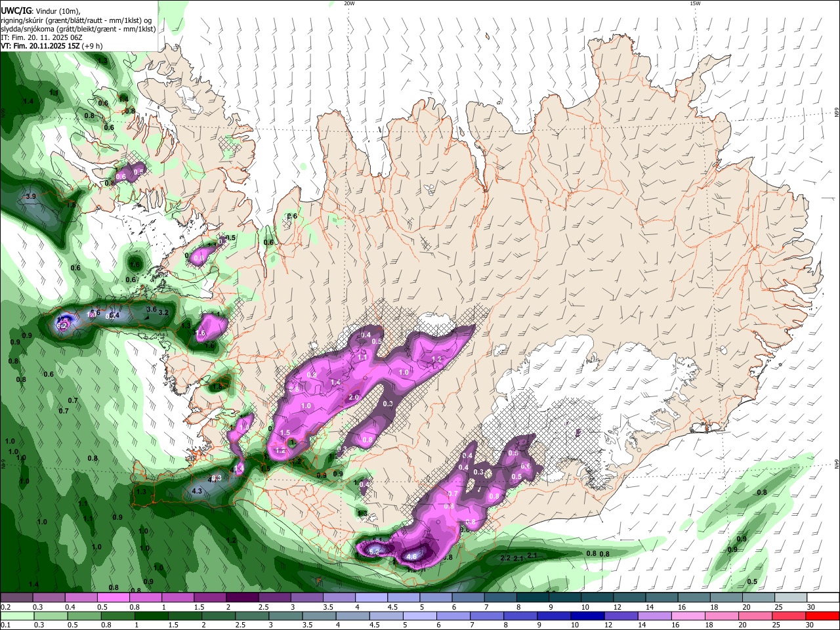Viewport: 840px width, 630px height.
Task: Click the 'UWC/IG: Vindur (10m)' title text
Action: (39, 11)
